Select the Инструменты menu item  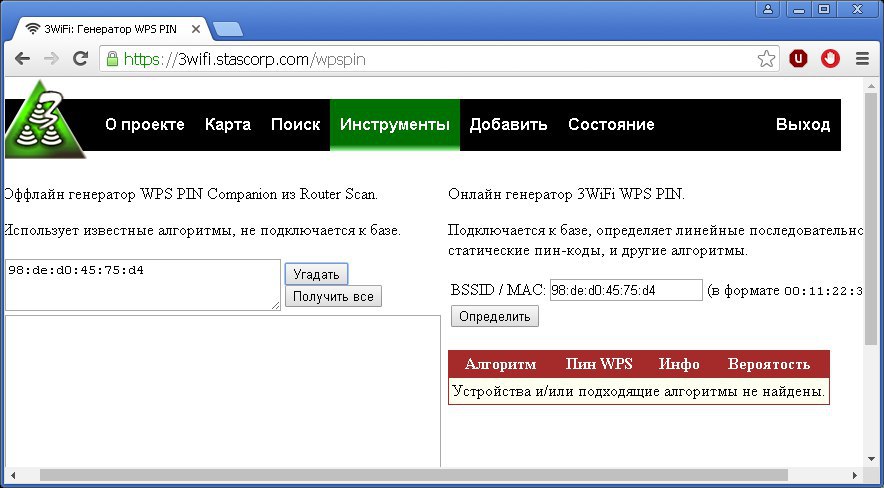395,125
